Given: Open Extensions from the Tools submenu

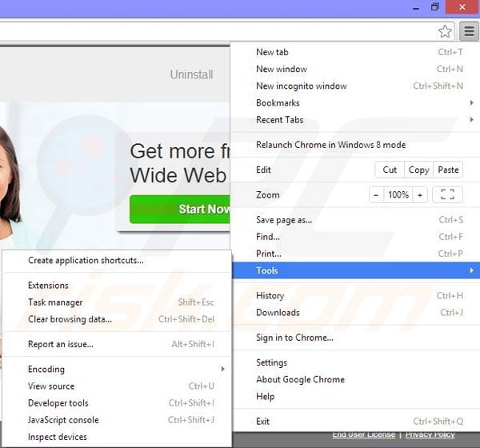Looking at the screenshot, I should tap(117, 286).
